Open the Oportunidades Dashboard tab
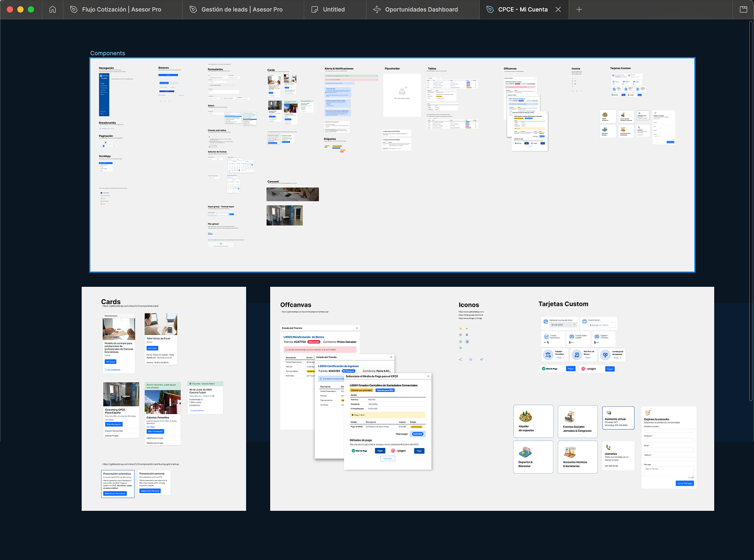This screenshot has width=754, height=560. 421,9
